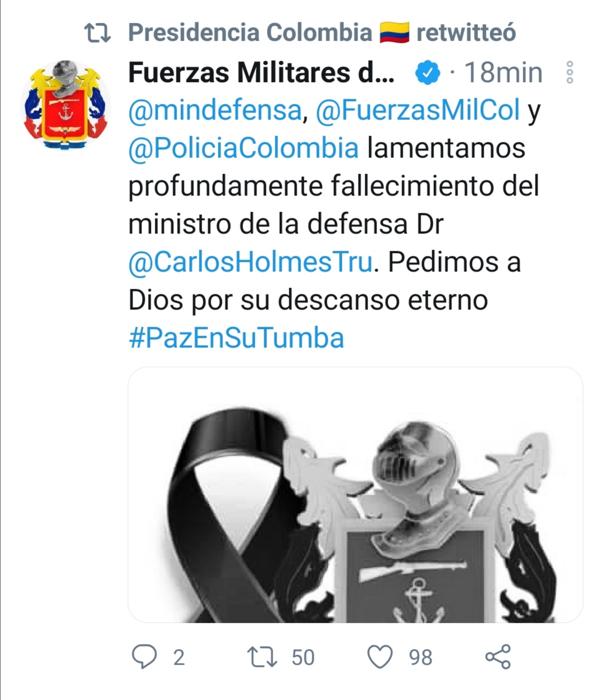This screenshot has width=603, height=700.
Task: View the black ribbon mourning image
Action: [356, 495]
